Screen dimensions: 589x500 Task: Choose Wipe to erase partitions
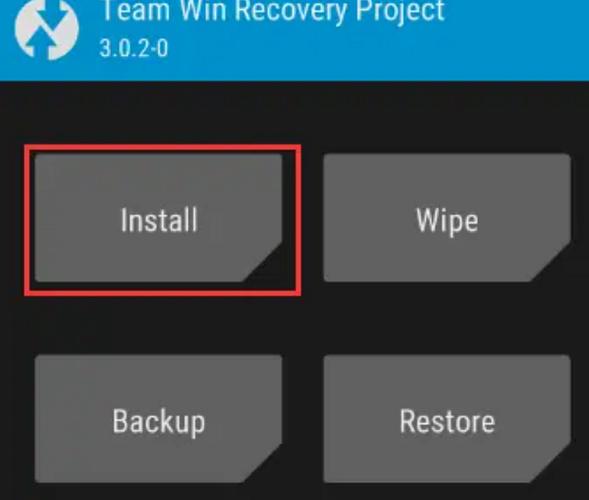click(x=447, y=218)
